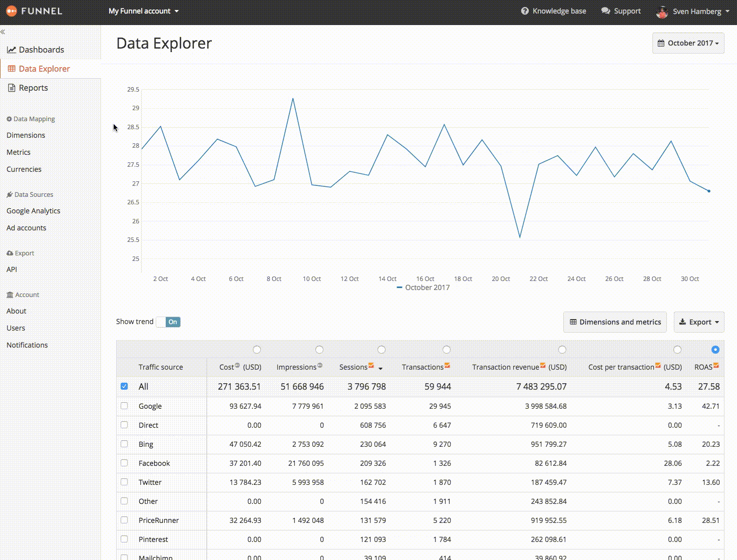The height and width of the screenshot is (560, 737).
Task: Open the API export link
Action: (x=12, y=269)
